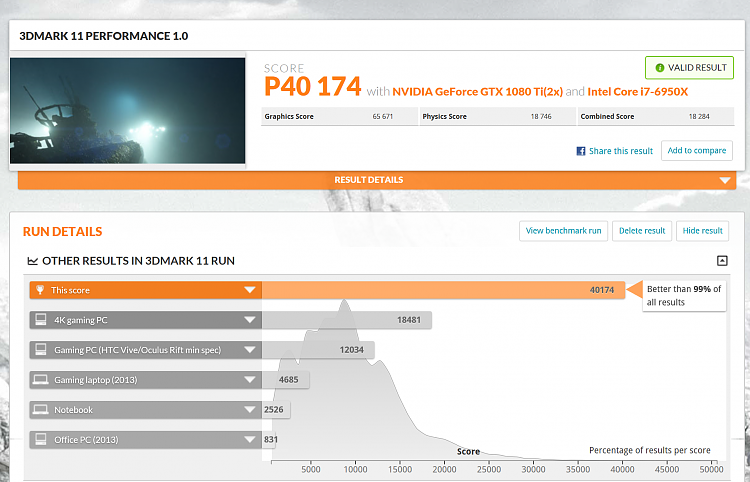750x482 pixels.
Task: Click the 25000 tick label on the score axis
Action: click(x=488, y=470)
